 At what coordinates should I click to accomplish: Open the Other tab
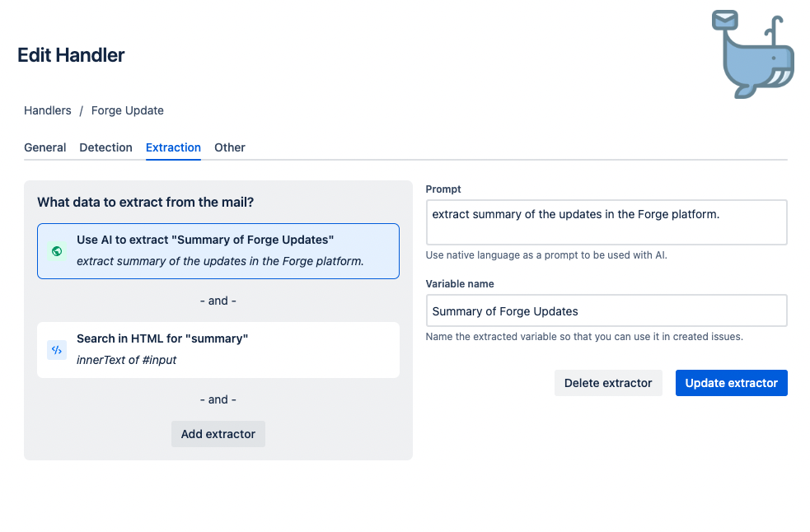230,147
